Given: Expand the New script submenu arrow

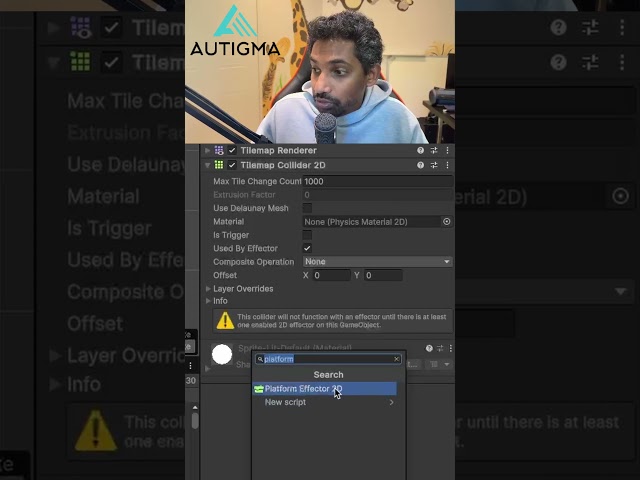Looking at the screenshot, I should point(391,402).
